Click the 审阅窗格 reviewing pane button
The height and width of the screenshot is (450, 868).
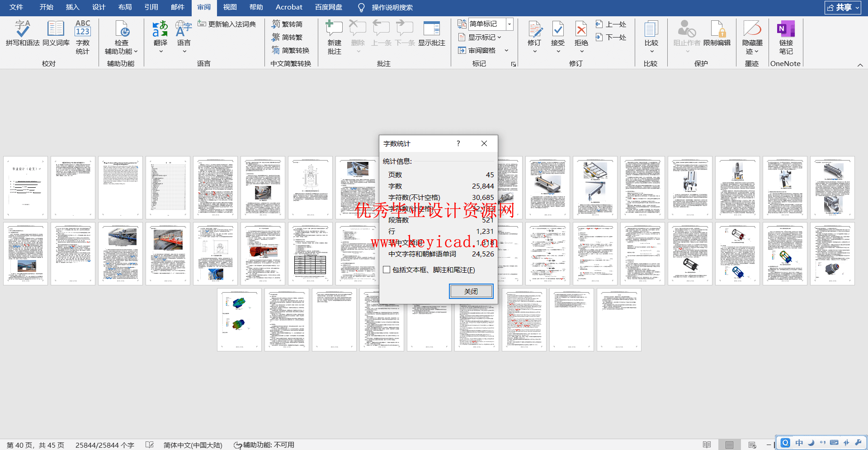(477, 50)
